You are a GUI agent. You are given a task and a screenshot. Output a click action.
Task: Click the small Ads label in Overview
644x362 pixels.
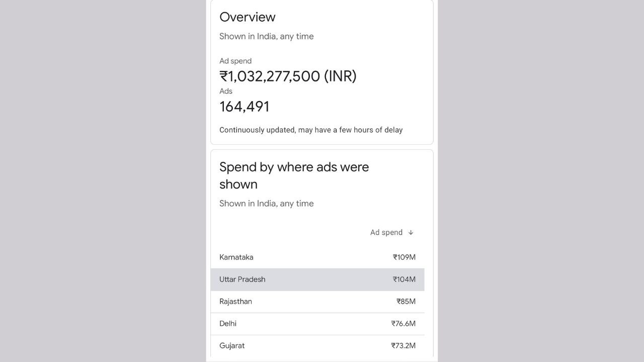[x=226, y=91]
